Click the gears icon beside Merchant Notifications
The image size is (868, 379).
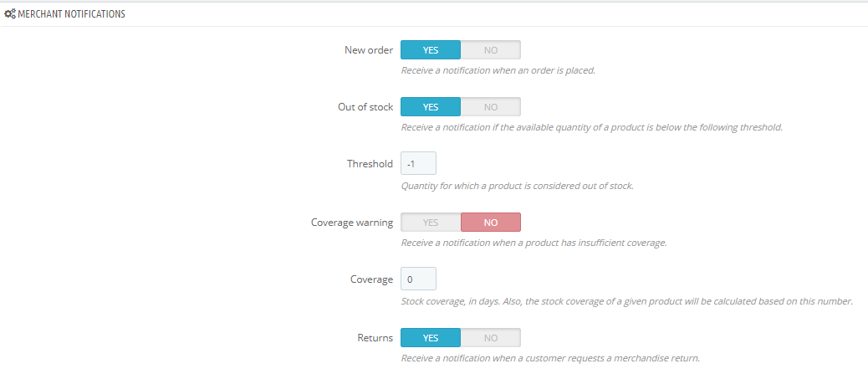coord(10,14)
